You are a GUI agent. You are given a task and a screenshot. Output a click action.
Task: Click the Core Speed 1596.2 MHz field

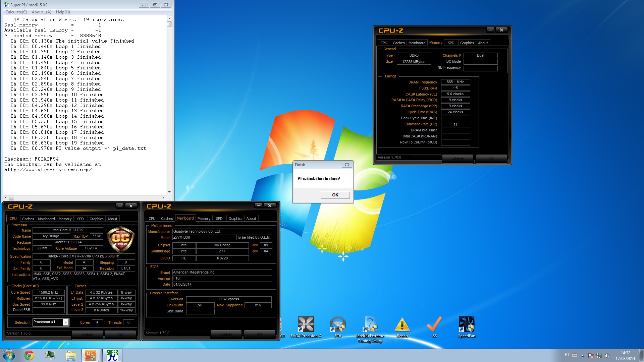(48, 292)
